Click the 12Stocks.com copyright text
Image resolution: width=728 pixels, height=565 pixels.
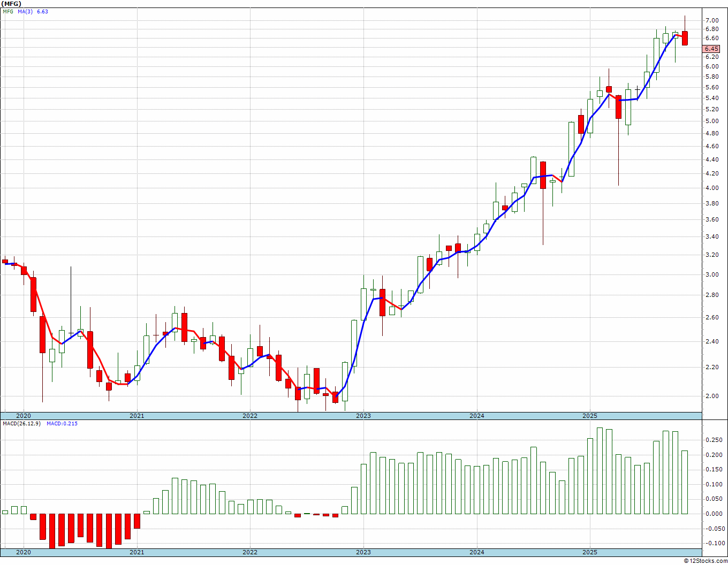pos(706,561)
